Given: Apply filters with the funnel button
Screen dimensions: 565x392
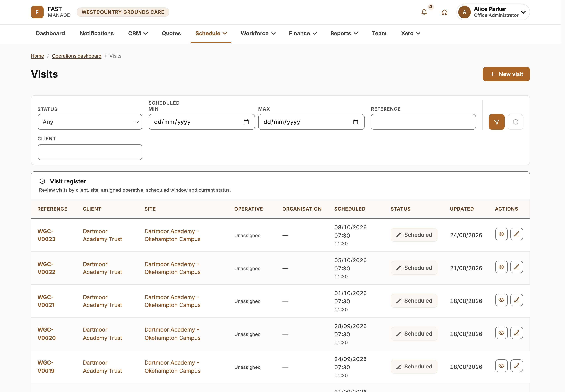Looking at the screenshot, I should 497,122.
